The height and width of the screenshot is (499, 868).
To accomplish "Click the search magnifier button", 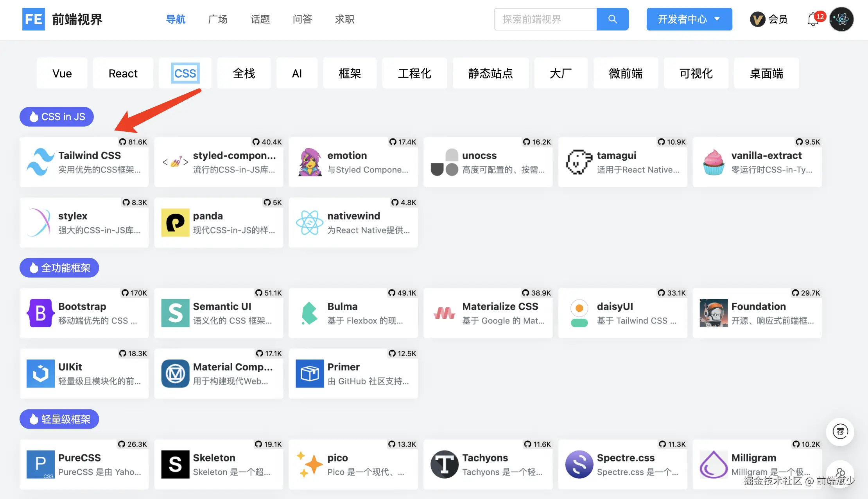I will click(612, 19).
